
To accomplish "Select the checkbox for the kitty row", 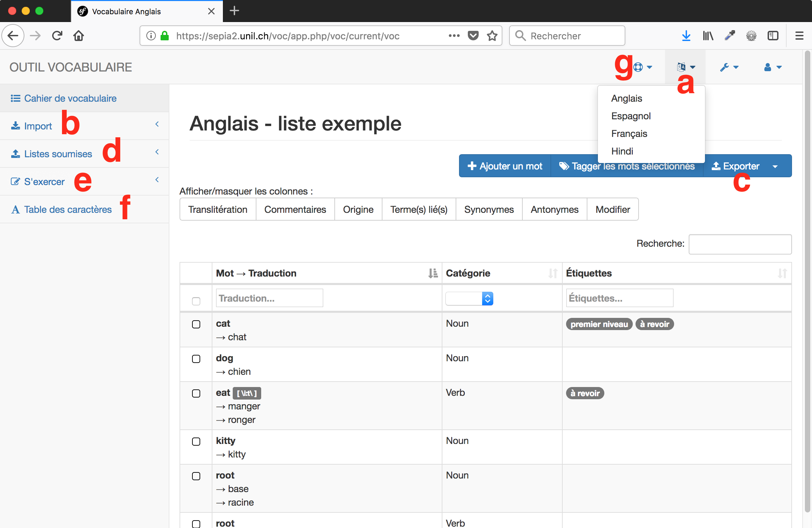I will point(196,441).
